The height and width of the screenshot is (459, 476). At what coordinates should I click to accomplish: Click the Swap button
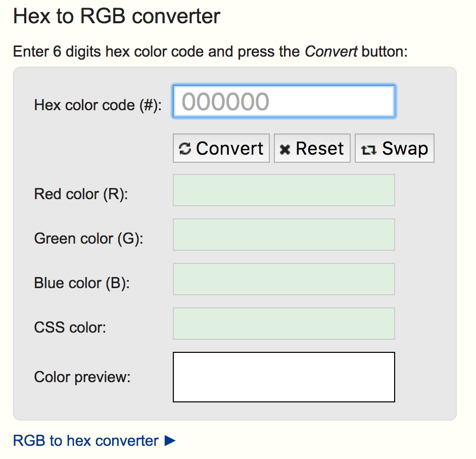[x=394, y=148]
